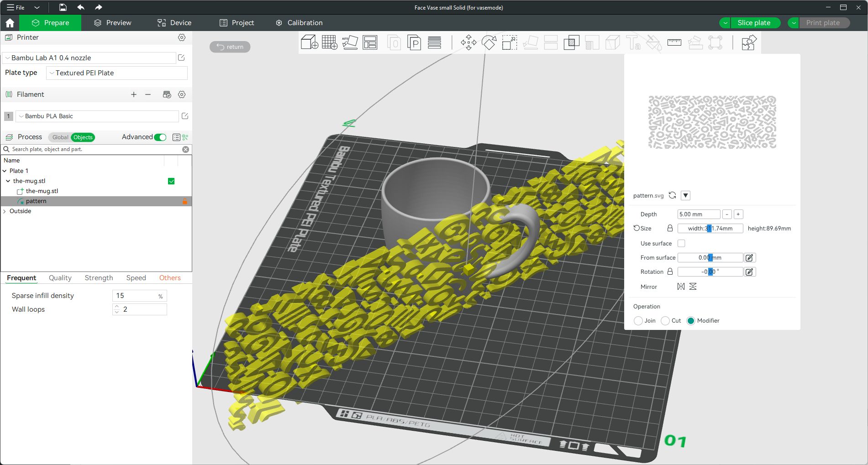Viewport: 868px width, 465px height.
Task: Switch to the Preview tab
Action: pos(112,23)
